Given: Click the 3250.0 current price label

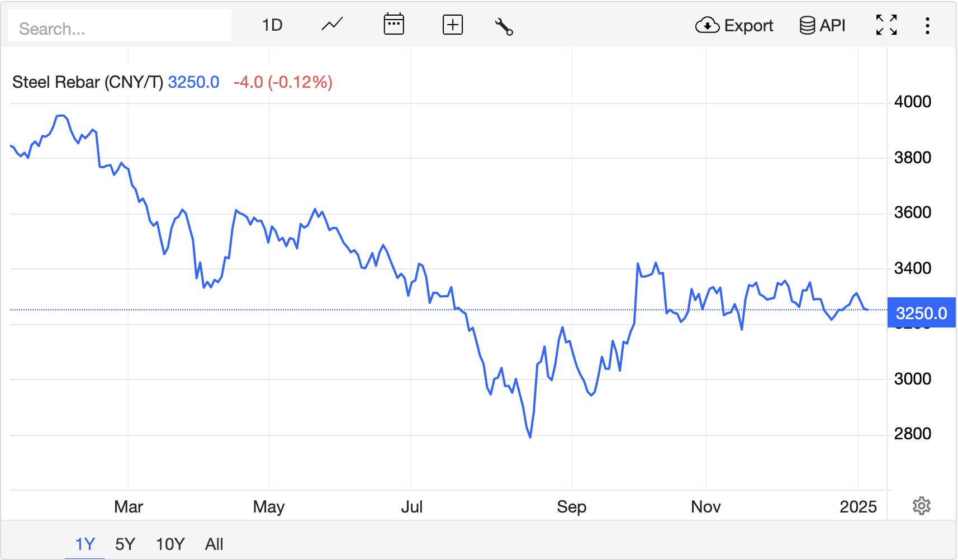Looking at the screenshot, I should (921, 313).
